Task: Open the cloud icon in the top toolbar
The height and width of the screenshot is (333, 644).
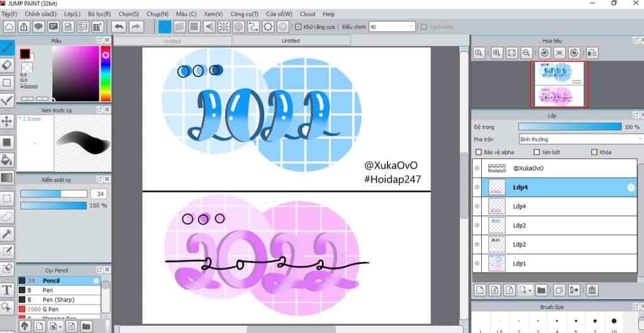Action: [x=9, y=26]
